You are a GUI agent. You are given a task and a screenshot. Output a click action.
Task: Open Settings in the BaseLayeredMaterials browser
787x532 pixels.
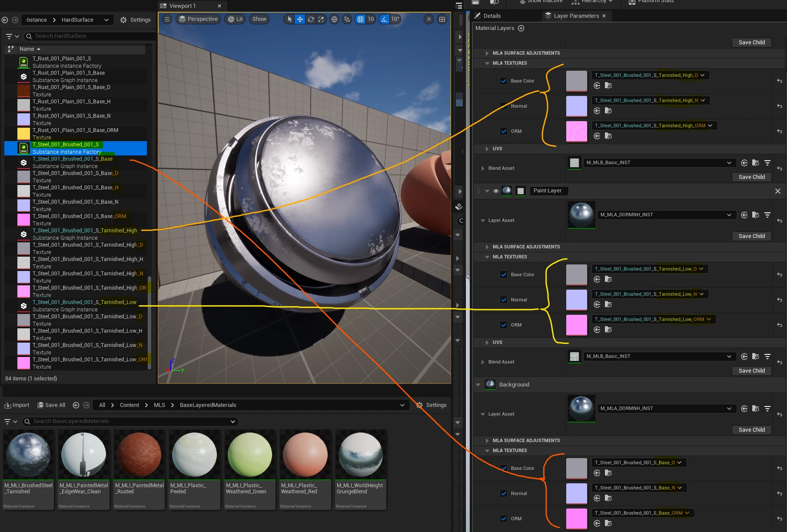pos(431,405)
